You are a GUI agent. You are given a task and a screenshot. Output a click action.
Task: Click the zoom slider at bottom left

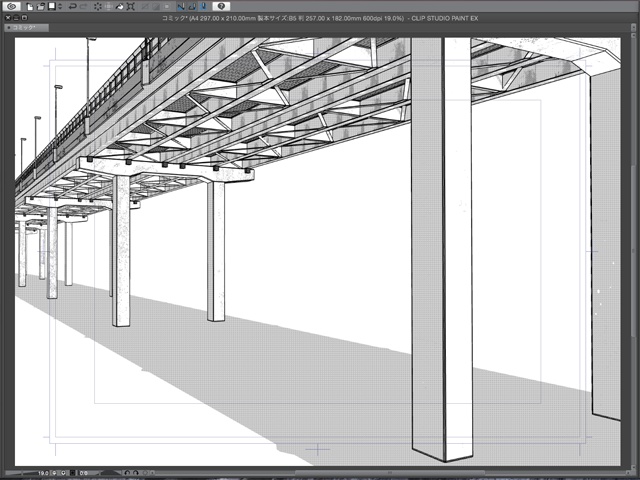20,473
